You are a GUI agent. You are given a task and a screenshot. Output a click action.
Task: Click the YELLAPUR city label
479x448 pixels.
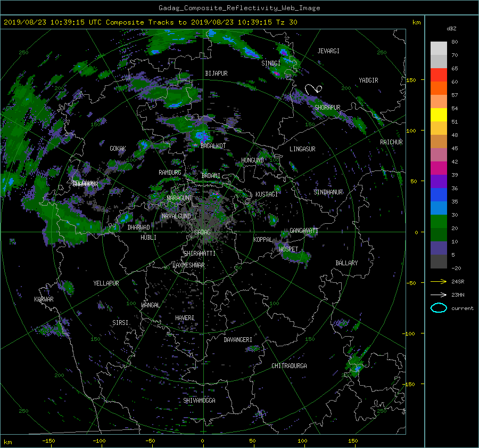tap(106, 283)
